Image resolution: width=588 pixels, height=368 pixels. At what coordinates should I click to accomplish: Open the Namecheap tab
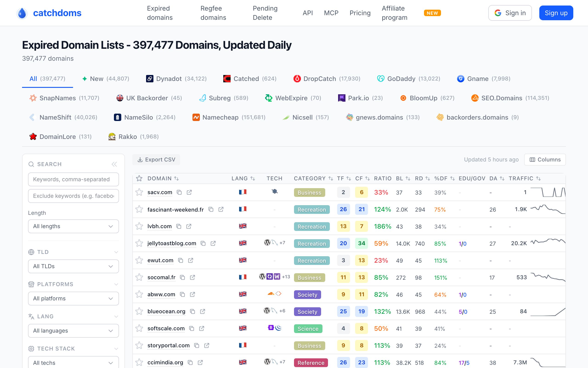[x=229, y=118]
